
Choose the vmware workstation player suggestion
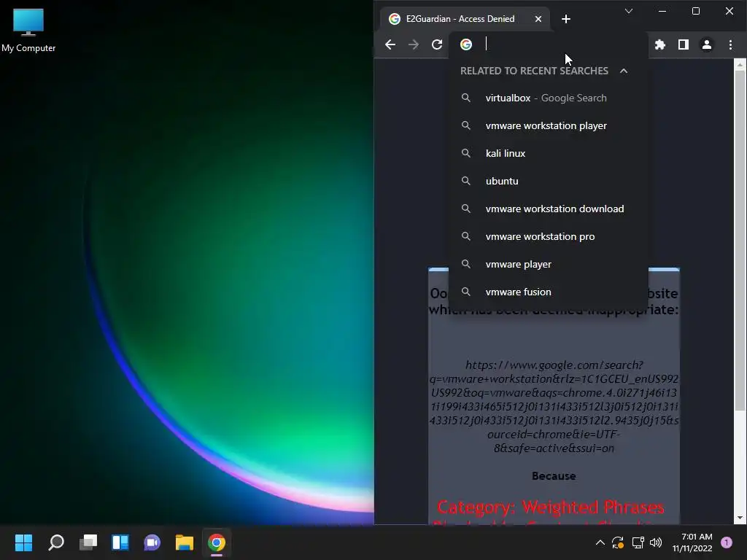click(548, 125)
